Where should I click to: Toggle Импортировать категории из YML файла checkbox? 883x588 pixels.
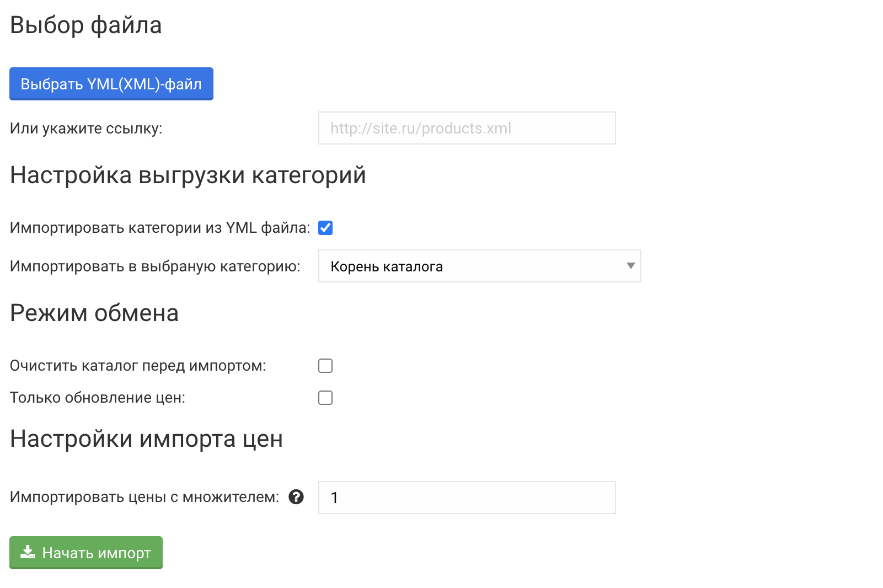pyautogui.click(x=325, y=228)
